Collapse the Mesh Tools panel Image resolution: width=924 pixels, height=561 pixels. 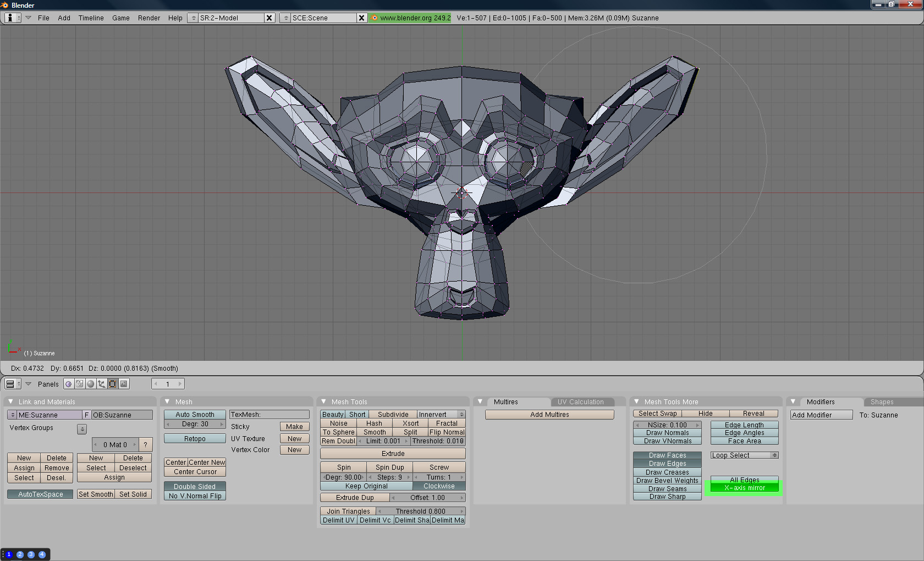[323, 402]
